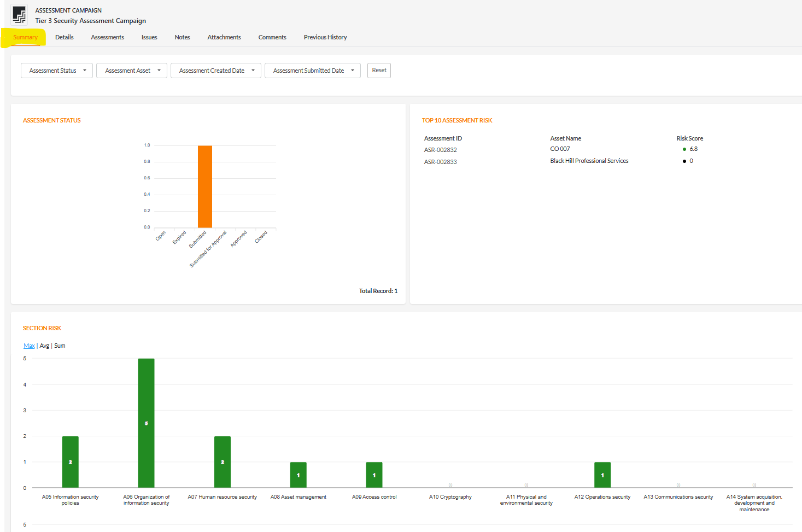Image resolution: width=802 pixels, height=532 pixels.
Task: Click the assessment campaign logo icon
Action: tap(19, 15)
